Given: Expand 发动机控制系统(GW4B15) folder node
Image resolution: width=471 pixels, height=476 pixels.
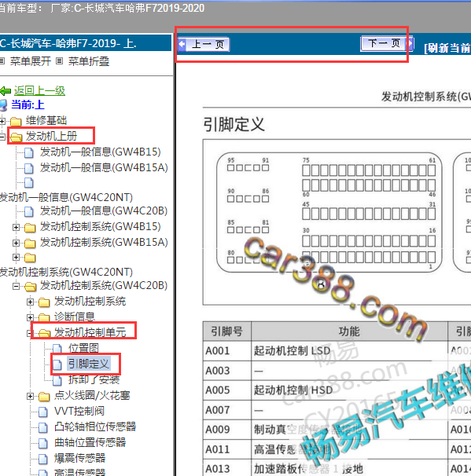Looking at the screenshot, I should coord(16,227).
